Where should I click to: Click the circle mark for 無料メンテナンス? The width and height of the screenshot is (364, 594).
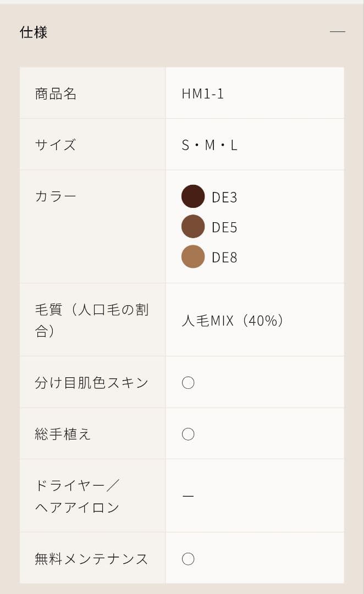click(x=189, y=558)
